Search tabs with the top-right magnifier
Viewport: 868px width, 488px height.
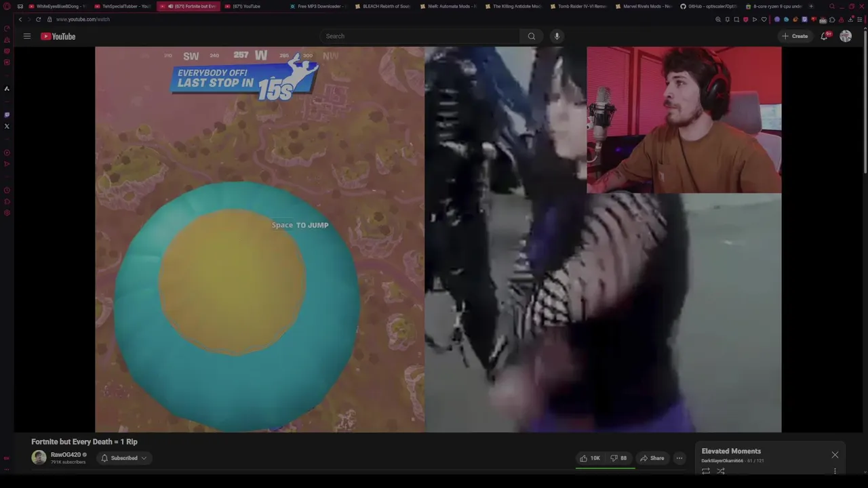(832, 6)
